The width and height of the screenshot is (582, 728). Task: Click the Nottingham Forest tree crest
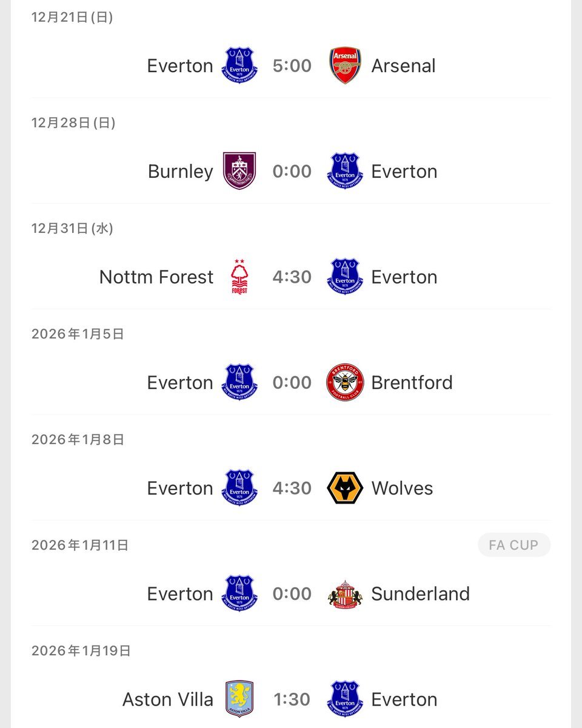239,277
